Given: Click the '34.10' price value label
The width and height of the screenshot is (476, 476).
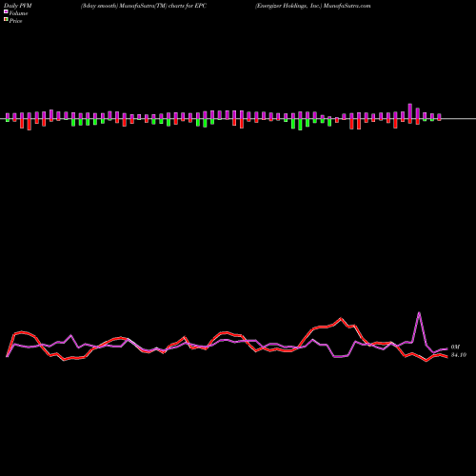Looking at the screenshot, I should (459, 355).
